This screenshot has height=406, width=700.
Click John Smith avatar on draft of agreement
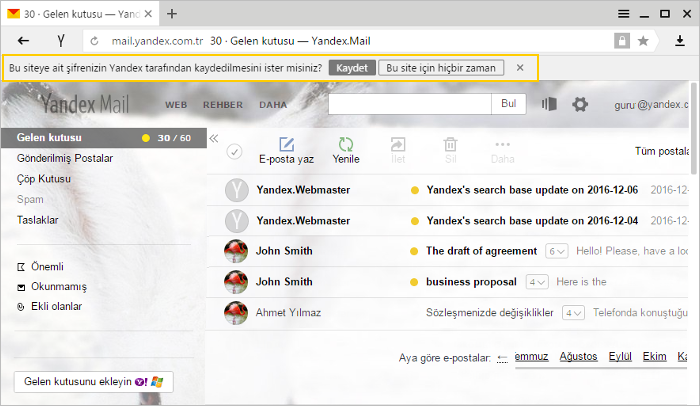(x=236, y=251)
